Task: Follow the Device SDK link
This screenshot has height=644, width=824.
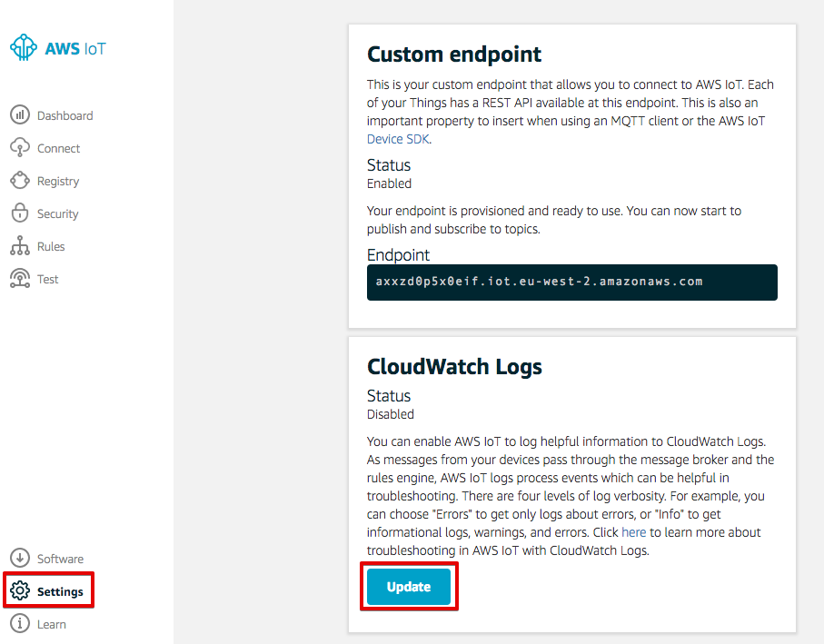Action: tap(398, 139)
